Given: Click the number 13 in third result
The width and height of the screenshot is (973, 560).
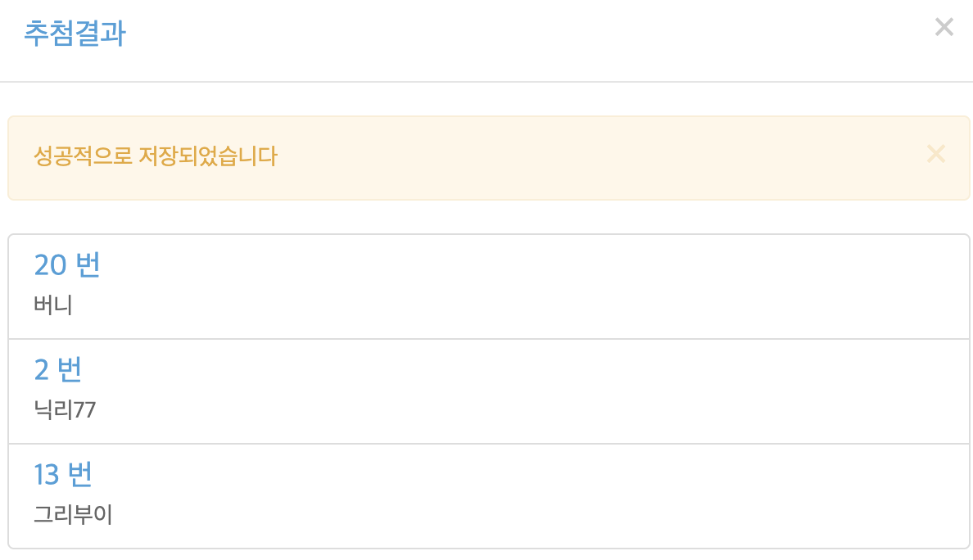Looking at the screenshot, I should point(46,475).
